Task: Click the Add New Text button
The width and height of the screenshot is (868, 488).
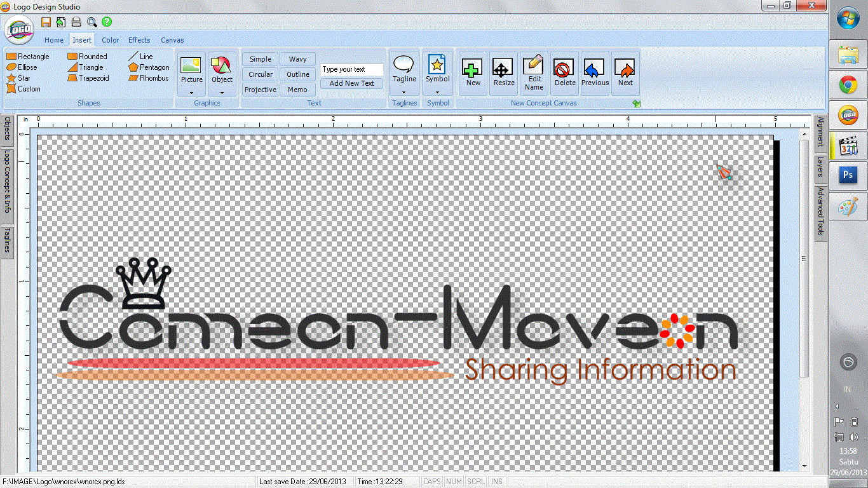Action: [352, 83]
